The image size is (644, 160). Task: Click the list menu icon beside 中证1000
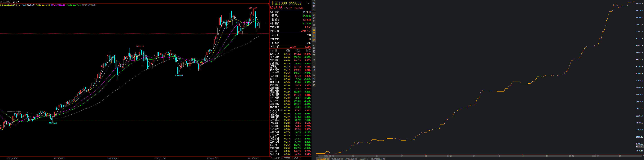pyautogui.click(x=308, y=3)
